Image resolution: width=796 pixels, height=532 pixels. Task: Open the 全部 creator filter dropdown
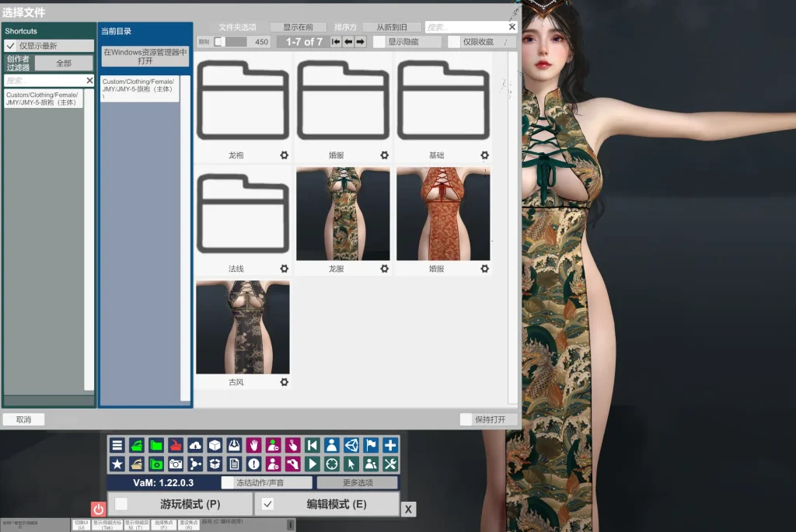click(x=64, y=64)
